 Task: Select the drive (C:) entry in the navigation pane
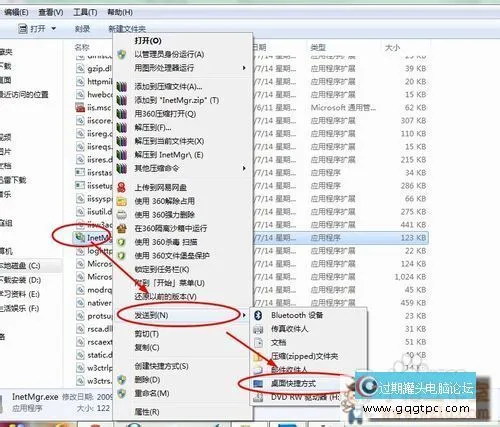20,266
